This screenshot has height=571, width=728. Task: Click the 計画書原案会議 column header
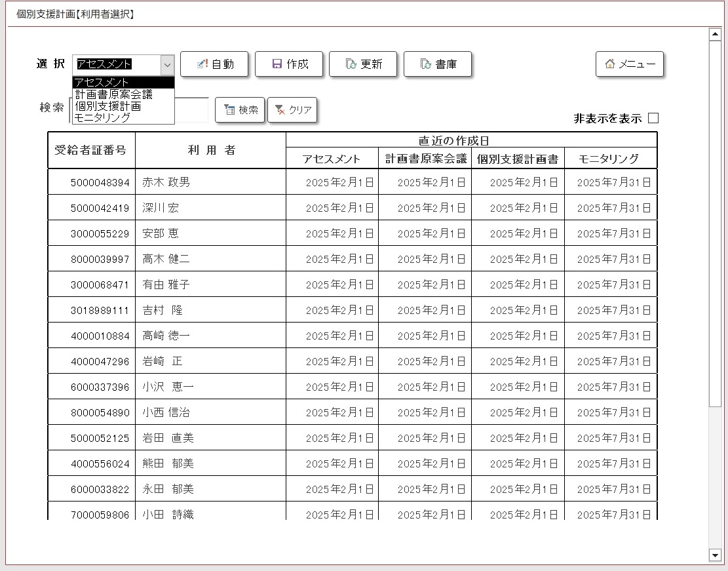pos(425,159)
